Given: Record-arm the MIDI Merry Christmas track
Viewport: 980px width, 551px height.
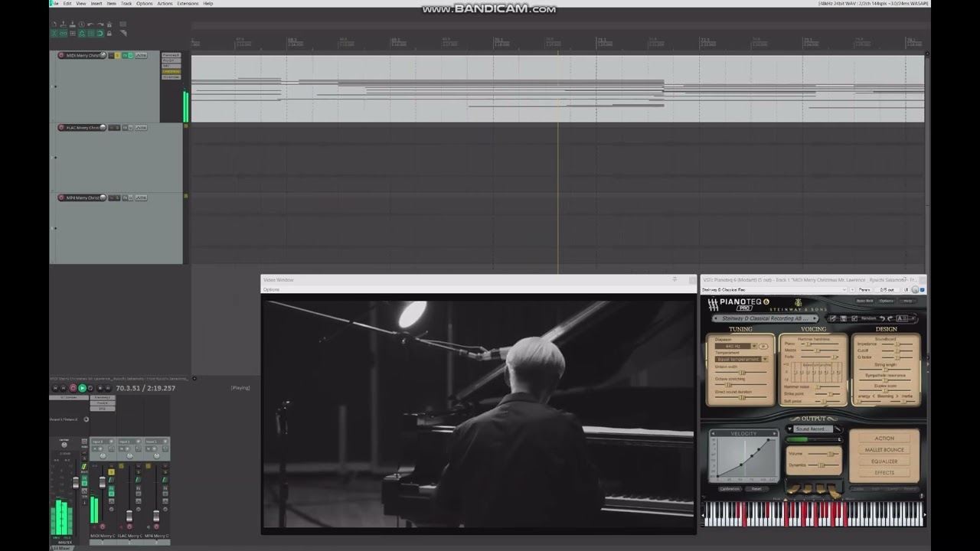Looking at the screenshot, I should tap(61, 55).
